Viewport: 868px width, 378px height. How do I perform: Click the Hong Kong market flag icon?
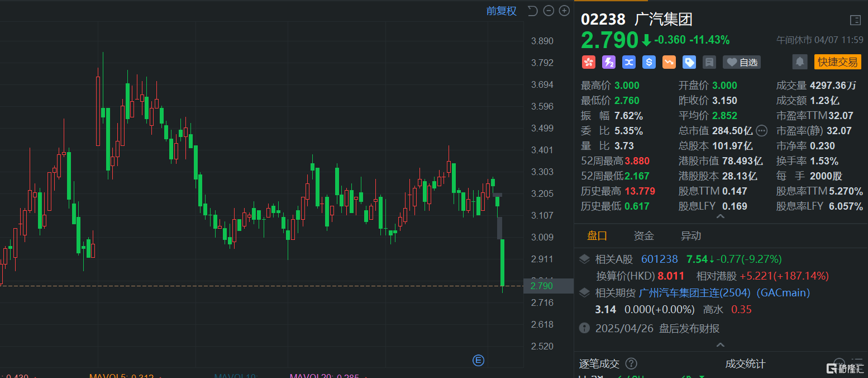click(x=589, y=62)
